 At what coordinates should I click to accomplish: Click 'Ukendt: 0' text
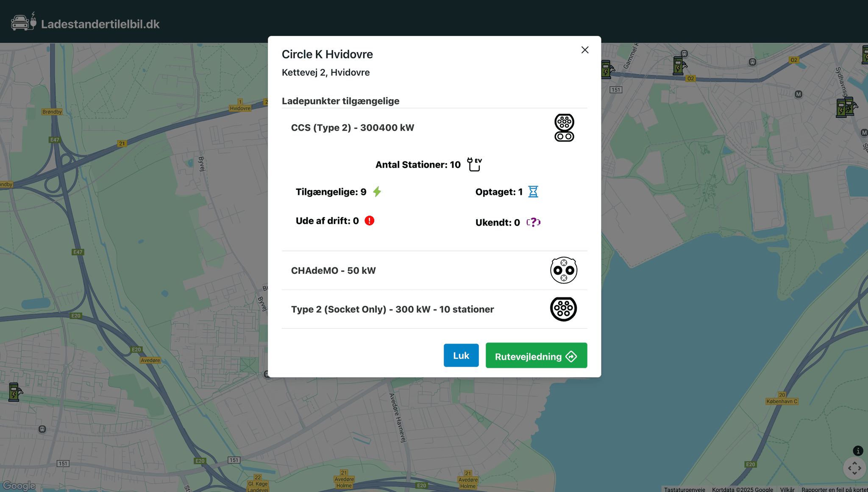(x=498, y=222)
